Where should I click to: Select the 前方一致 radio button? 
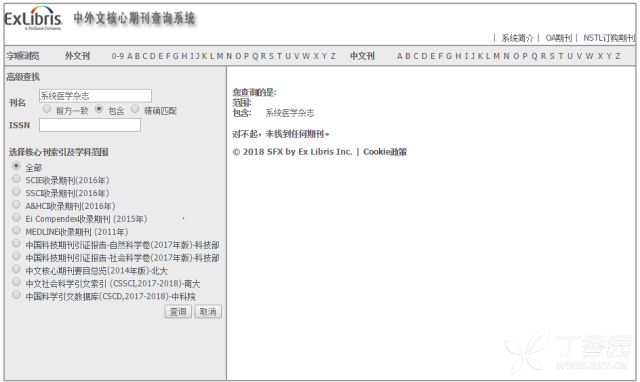pyautogui.click(x=47, y=109)
